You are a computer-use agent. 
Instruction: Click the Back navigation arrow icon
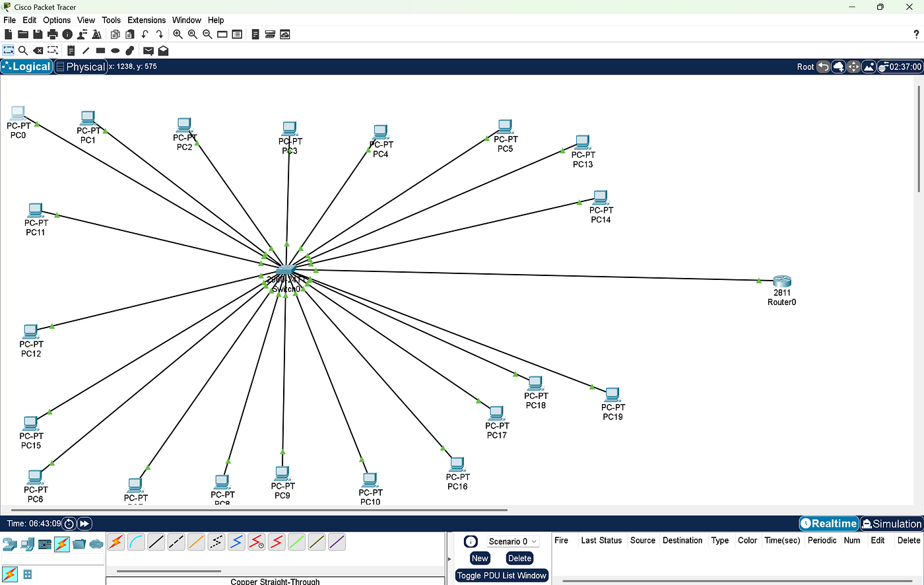pos(823,67)
